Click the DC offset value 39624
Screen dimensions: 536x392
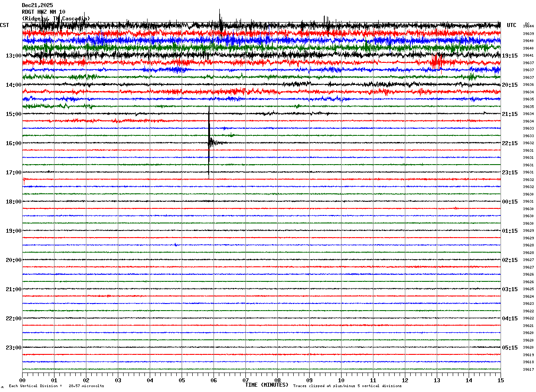click(x=528, y=296)
